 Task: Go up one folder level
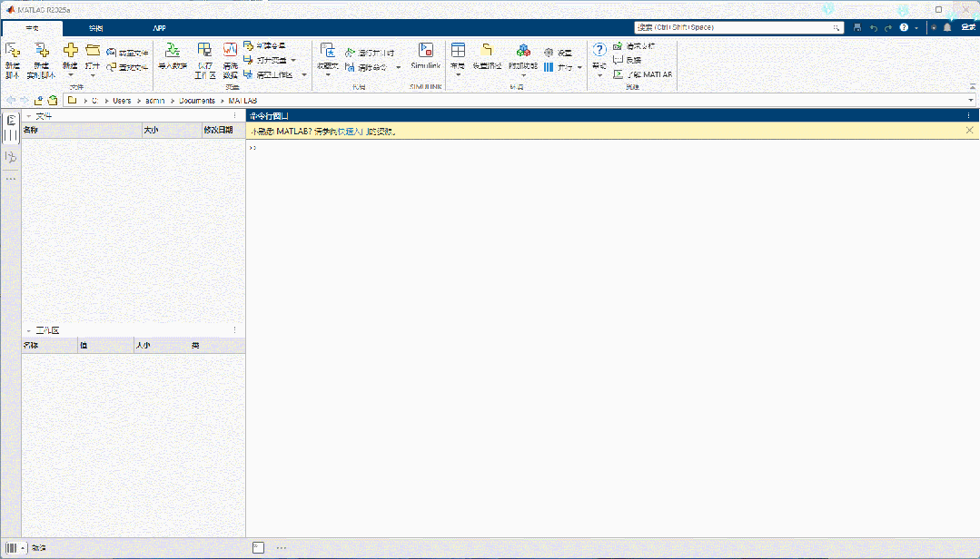coord(39,100)
